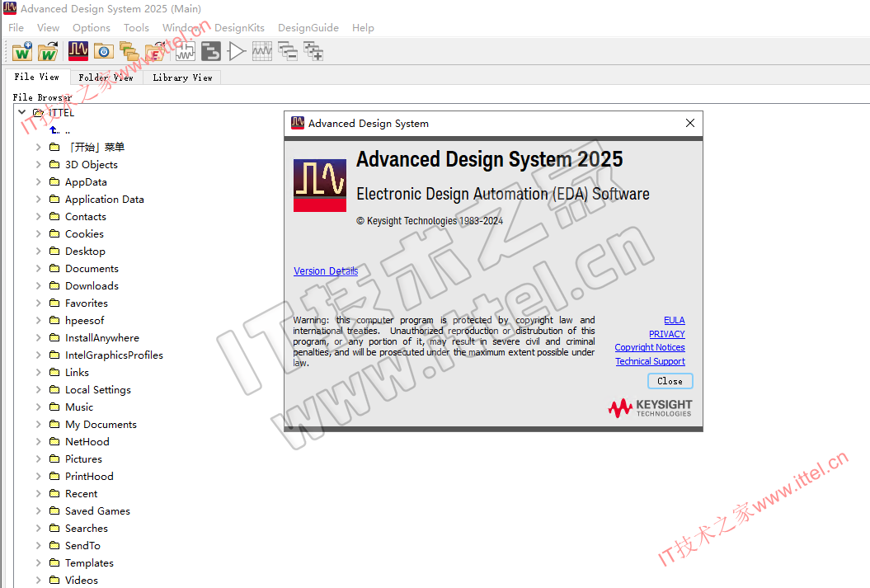Open the DesignGuide menu
This screenshot has height=588, width=870.
pos(308,28)
